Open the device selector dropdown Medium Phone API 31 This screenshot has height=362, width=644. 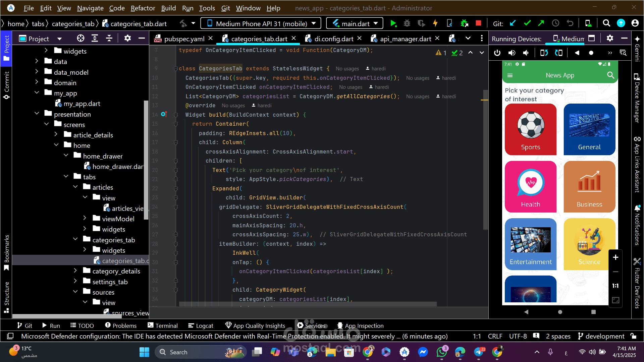261,23
